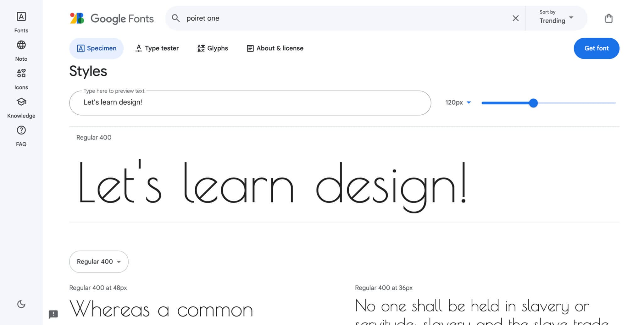Viewport: 644px width, 325px height.
Task: Open the Knowledge graduation cap icon
Action: coord(21,102)
